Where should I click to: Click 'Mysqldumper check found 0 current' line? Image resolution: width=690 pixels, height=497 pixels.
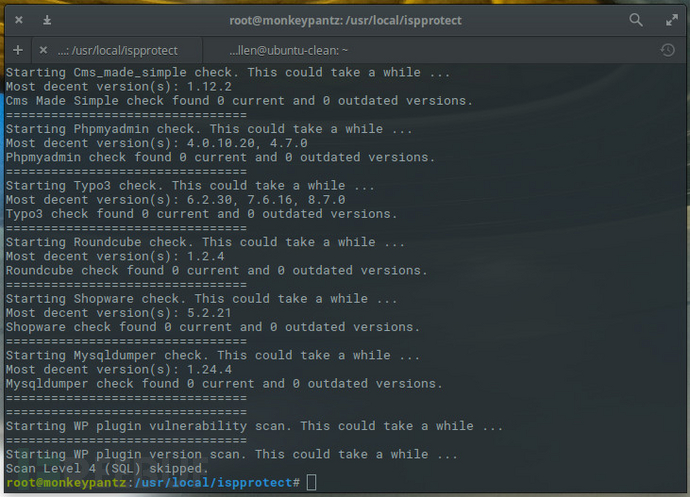tap(224, 383)
